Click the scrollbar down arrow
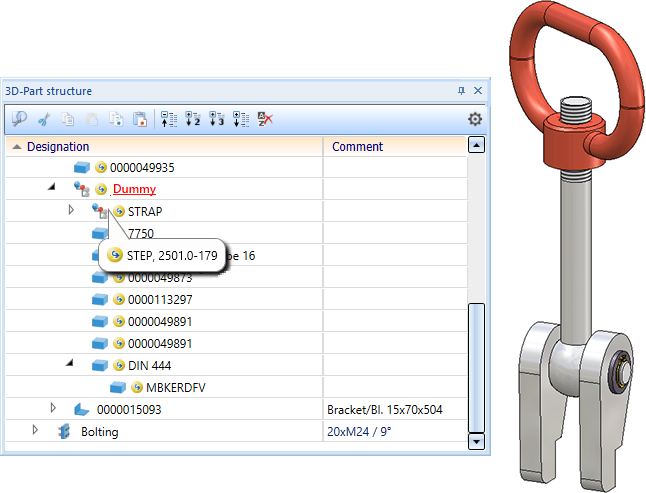The image size is (646, 493). coord(476,440)
